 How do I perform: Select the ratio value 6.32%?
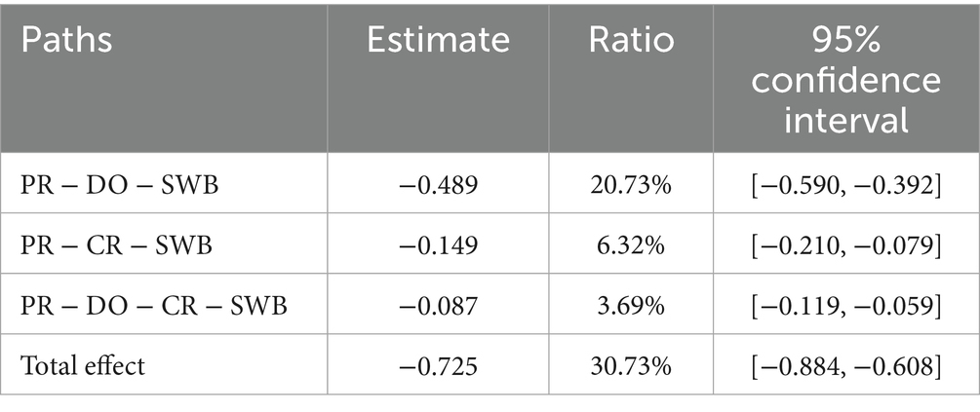click(631, 245)
